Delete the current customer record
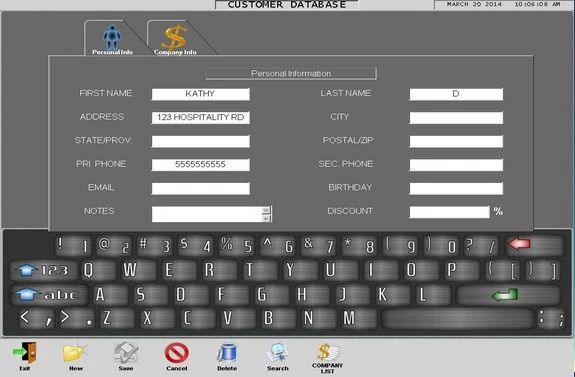This screenshot has height=377, width=575. pos(227,356)
